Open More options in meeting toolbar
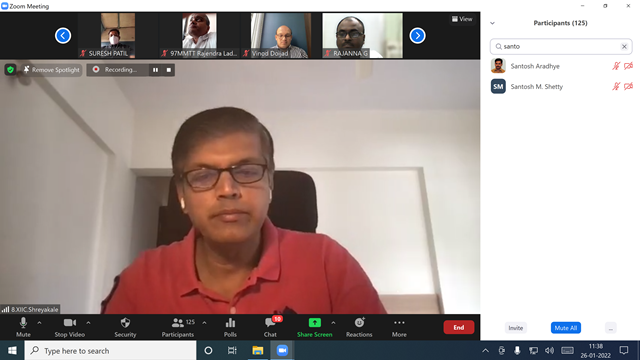This screenshot has width=640, height=360. pyautogui.click(x=399, y=327)
